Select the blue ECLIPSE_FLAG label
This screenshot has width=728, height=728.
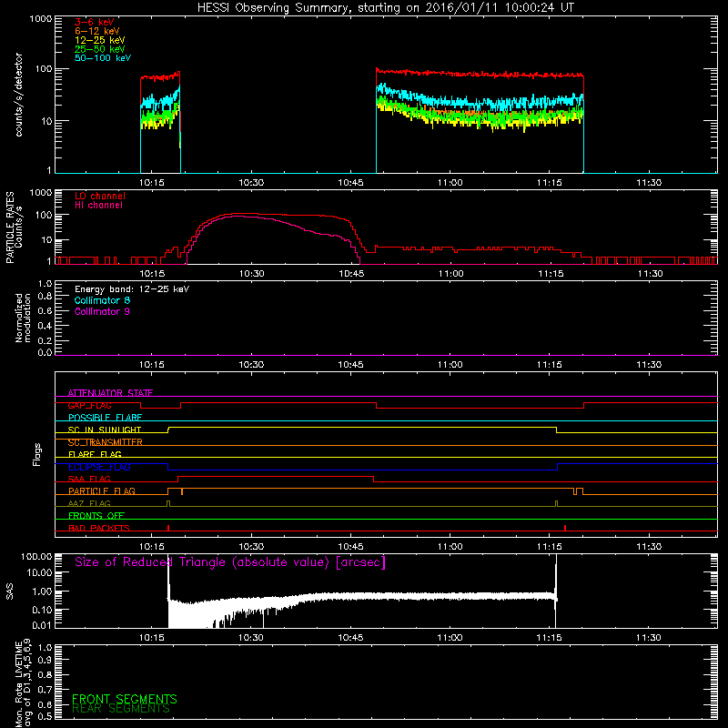point(99,467)
